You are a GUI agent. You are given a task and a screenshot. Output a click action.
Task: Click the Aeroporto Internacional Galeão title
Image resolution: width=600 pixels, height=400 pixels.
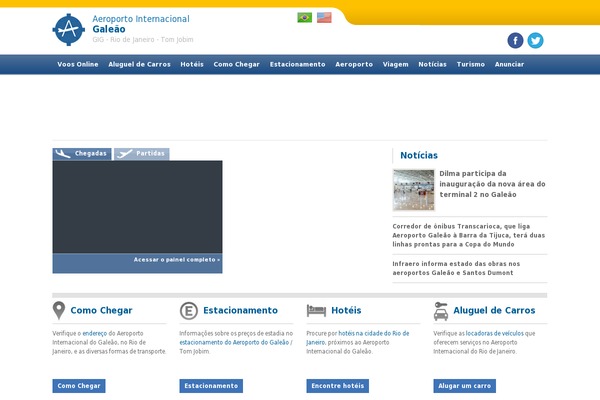point(141,24)
